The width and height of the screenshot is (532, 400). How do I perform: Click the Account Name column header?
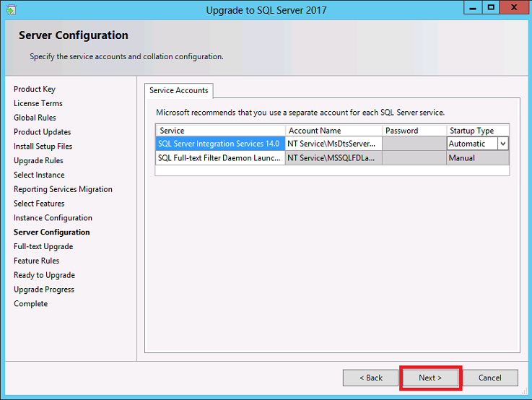point(333,131)
